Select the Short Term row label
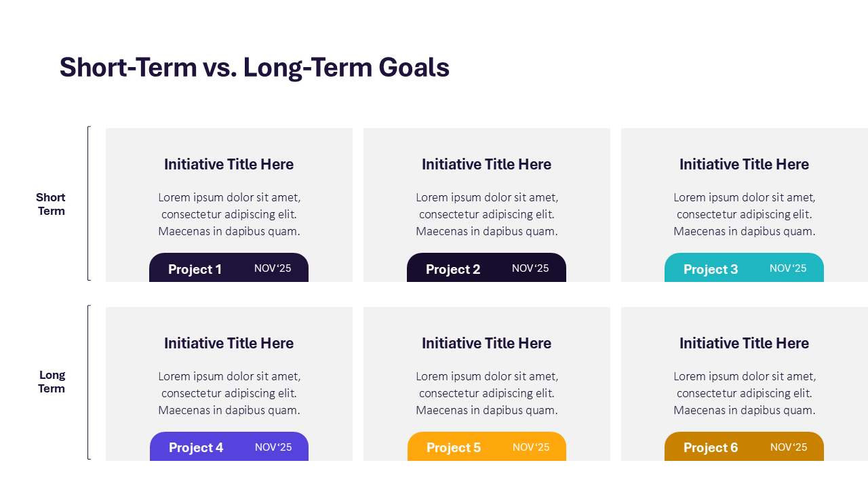The width and height of the screenshot is (868, 488). pos(51,204)
